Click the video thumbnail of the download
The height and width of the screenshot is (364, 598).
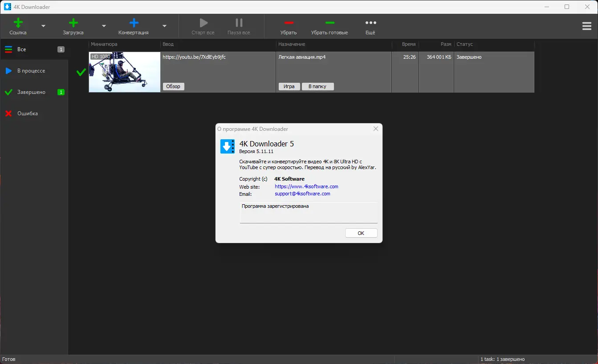[125, 72]
